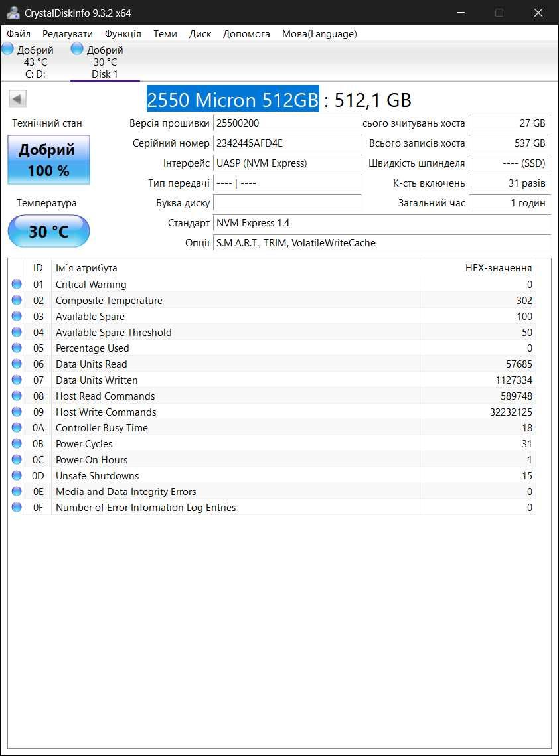Click the Добрий 100 % health status button

click(48, 159)
